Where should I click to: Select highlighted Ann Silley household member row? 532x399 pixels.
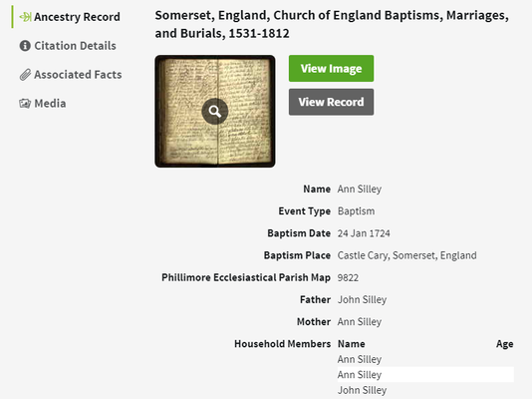click(x=425, y=374)
